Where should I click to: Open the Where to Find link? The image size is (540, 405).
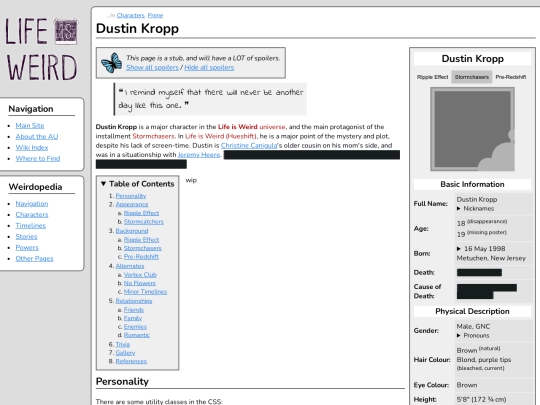pos(38,159)
